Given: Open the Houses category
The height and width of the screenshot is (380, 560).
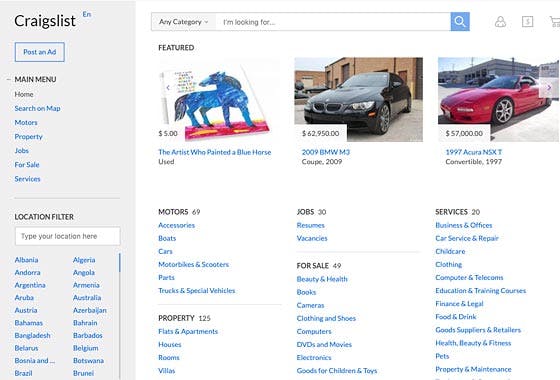Looking at the screenshot, I should 170,345.
